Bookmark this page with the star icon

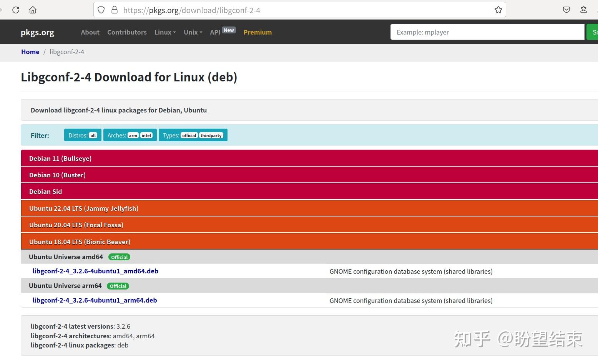[x=498, y=10]
